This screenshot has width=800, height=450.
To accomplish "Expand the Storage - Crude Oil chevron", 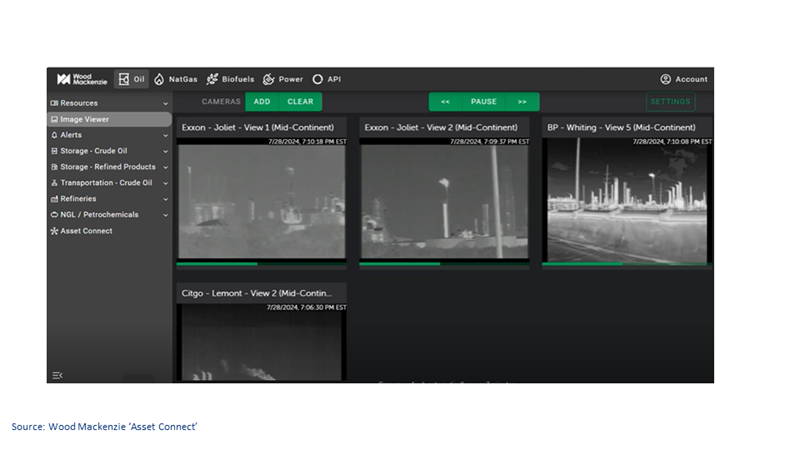I will tap(166, 151).
